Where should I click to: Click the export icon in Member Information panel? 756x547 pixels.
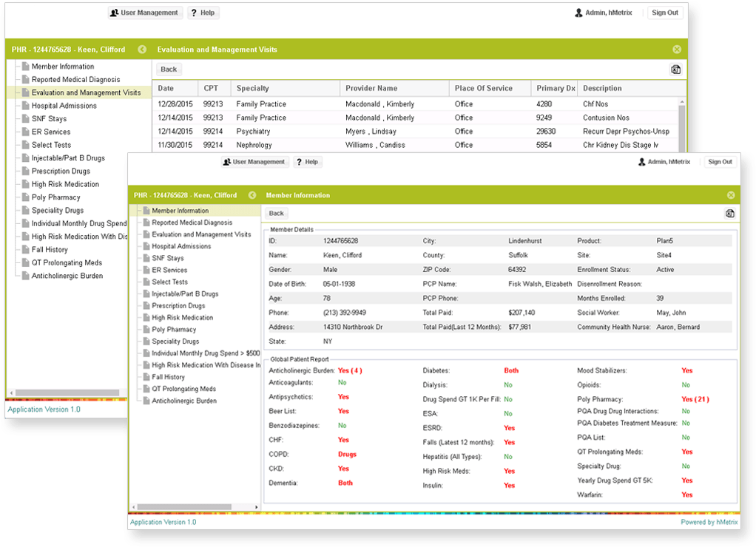point(729,214)
